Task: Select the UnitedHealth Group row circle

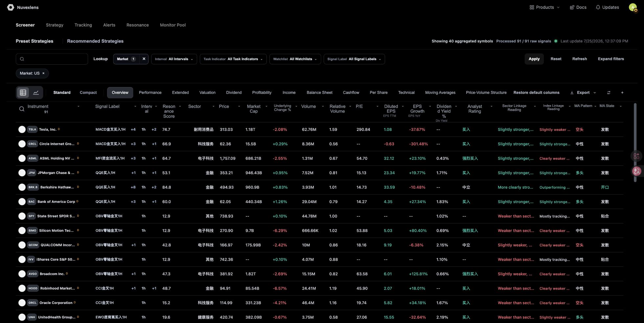Action: [x=22, y=317]
